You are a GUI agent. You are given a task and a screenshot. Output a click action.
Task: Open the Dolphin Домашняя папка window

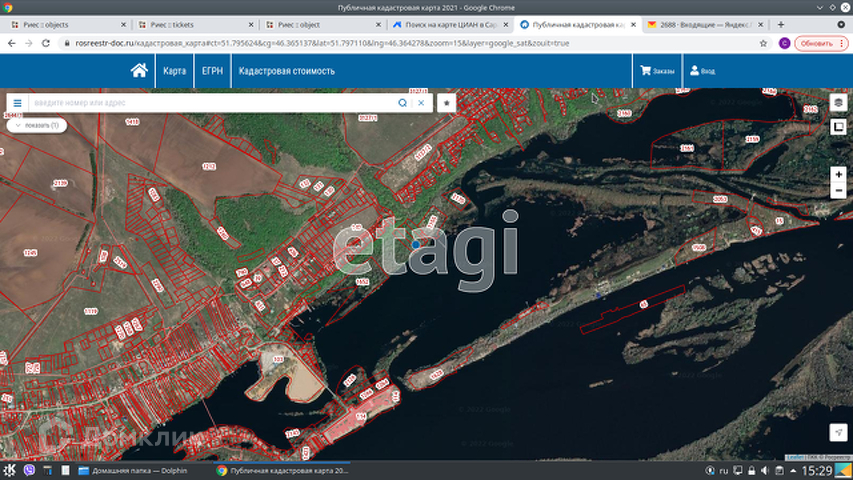tap(133, 470)
